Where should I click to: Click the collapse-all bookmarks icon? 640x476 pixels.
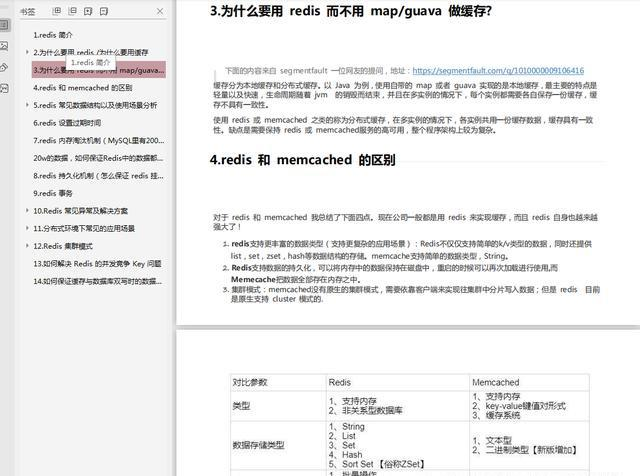tap(72, 11)
